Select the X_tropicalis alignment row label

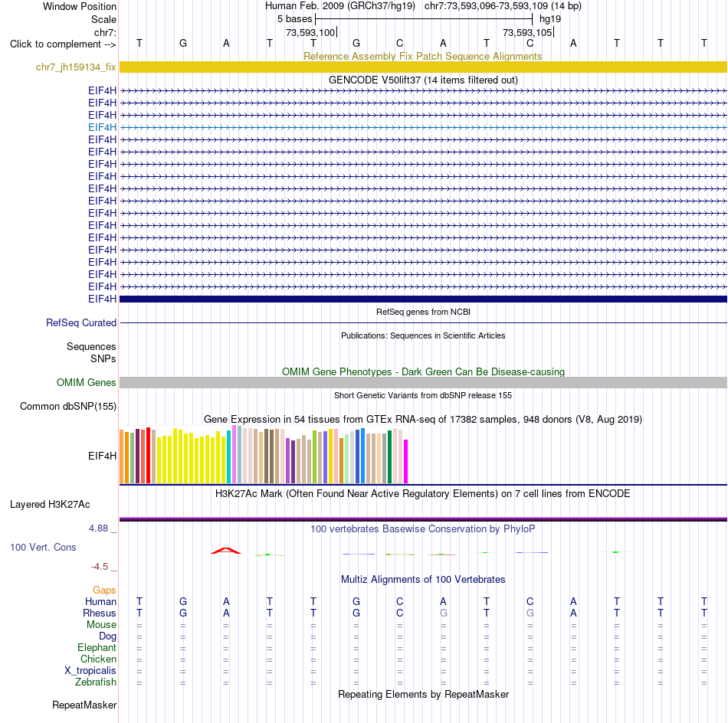[x=90, y=671]
